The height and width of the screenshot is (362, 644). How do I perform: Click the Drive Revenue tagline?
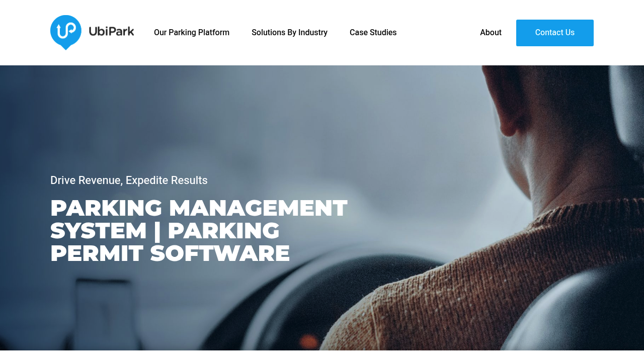85,179
